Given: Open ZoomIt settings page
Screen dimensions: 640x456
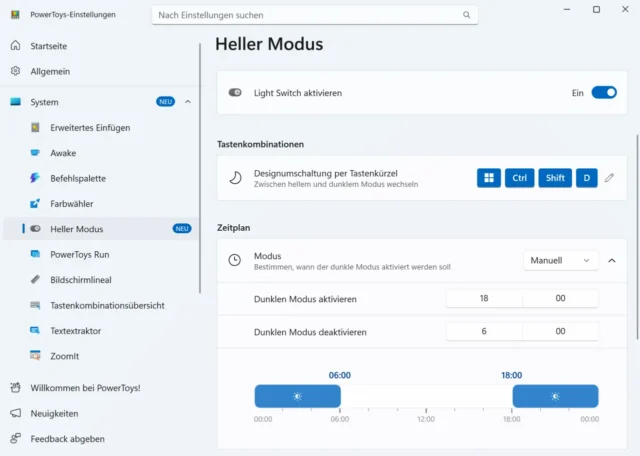Looking at the screenshot, I should click(64, 356).
